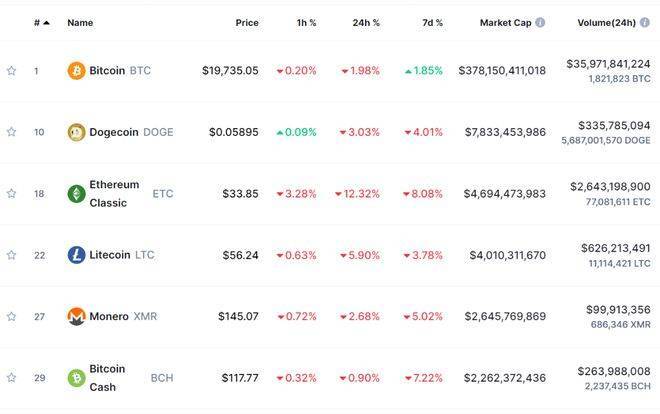660x414 pixels.
Task: Click the Bitcoin Cash logo icon
Action: coord(76,378)
